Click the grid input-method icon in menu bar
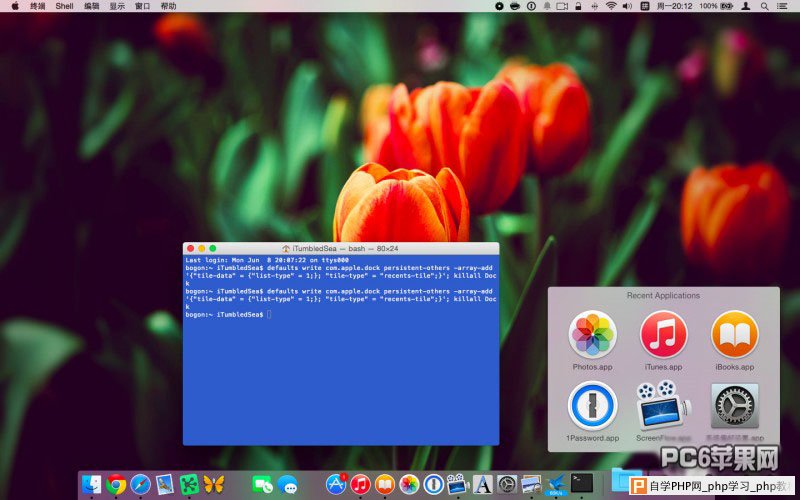This screenshot has height=500, width=800. pos(644,6)
